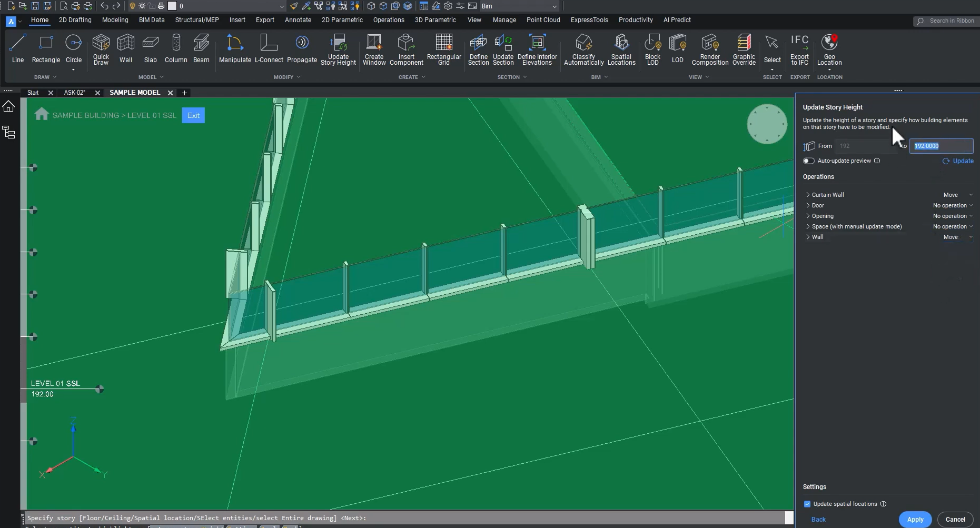Click inside the story height To input field
Viewport: 980px width, 528px height.
(941, 146)
